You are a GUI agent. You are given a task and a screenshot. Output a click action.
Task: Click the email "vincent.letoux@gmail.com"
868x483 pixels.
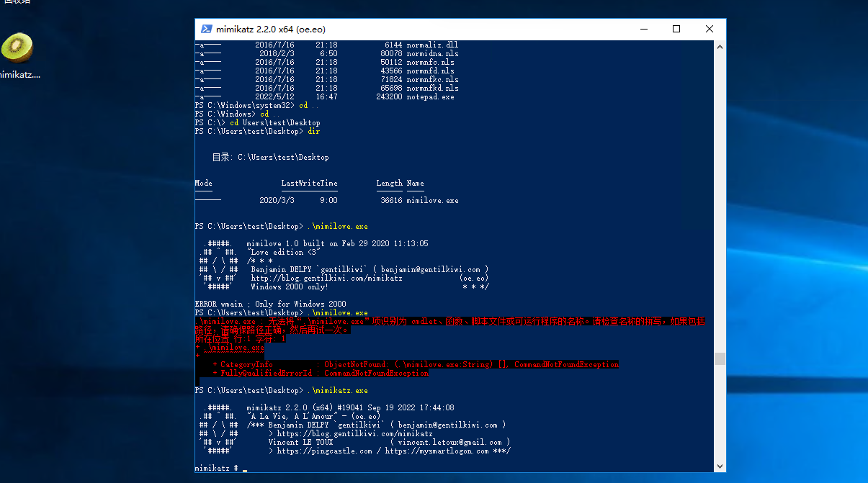tap(449, 442)
